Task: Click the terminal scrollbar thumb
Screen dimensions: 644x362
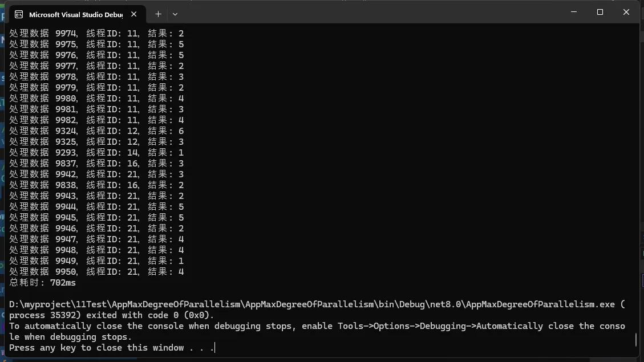Action: (x=636, y=339)
